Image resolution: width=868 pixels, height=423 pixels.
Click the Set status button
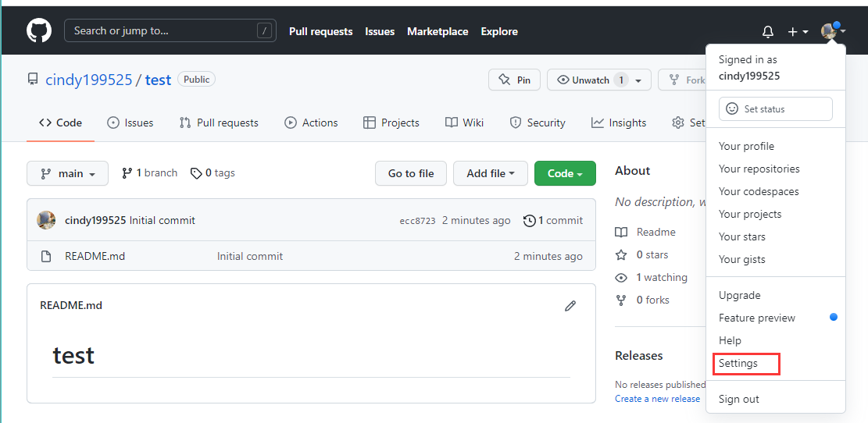tap(776, 109)
